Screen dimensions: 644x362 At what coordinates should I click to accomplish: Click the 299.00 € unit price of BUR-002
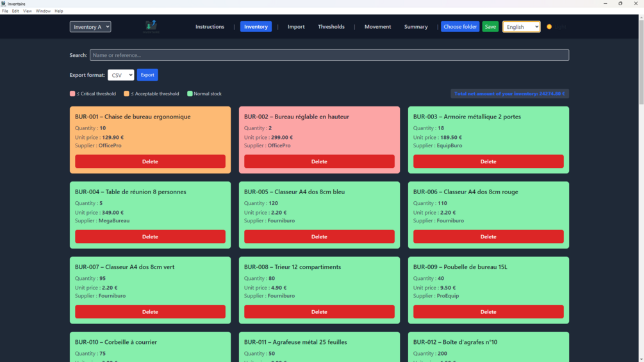pyautogui.click(x=282, y=138)
